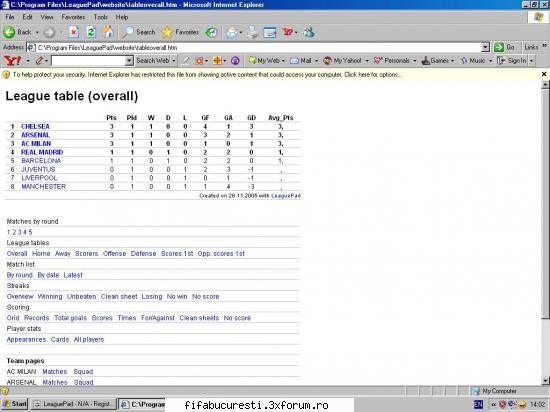Open the Search Web dropdown arrow
Screen dimensions: 550x412
173,61
